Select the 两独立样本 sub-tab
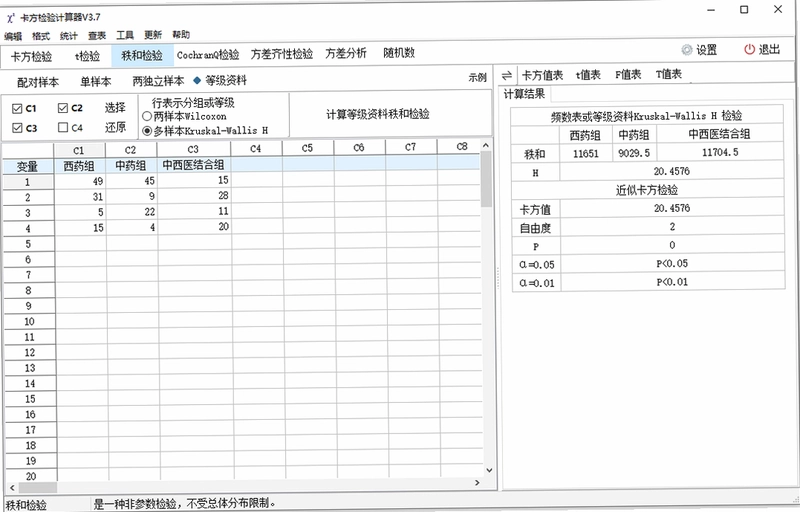Image resolution: width=800 pixels, height=512 pixels. (158, 81)
